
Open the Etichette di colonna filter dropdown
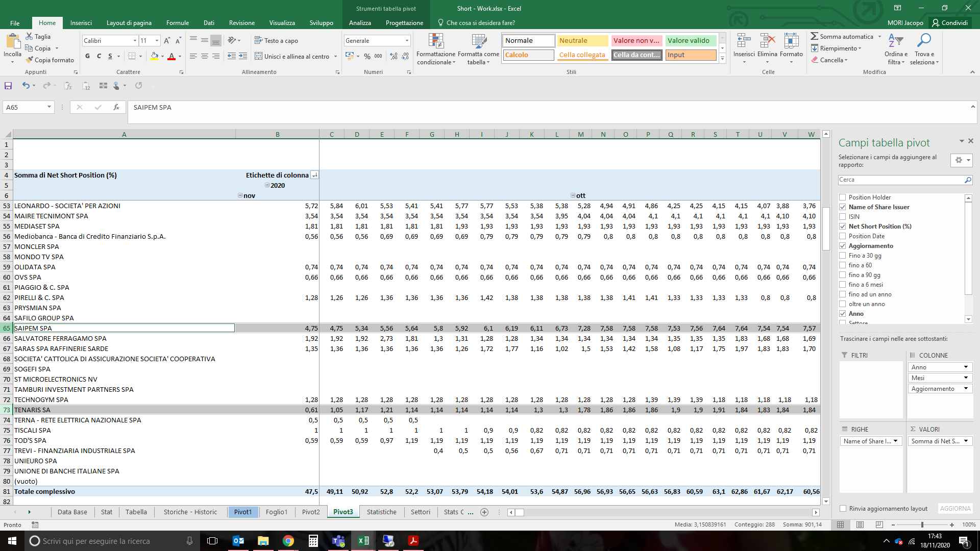click(315, 175)
